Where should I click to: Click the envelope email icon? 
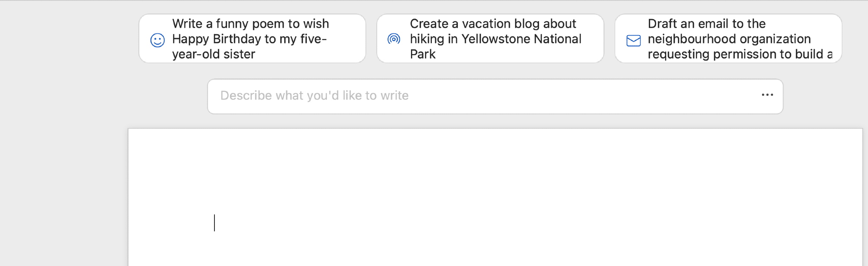pyautogui.click(x=633, y=41)
